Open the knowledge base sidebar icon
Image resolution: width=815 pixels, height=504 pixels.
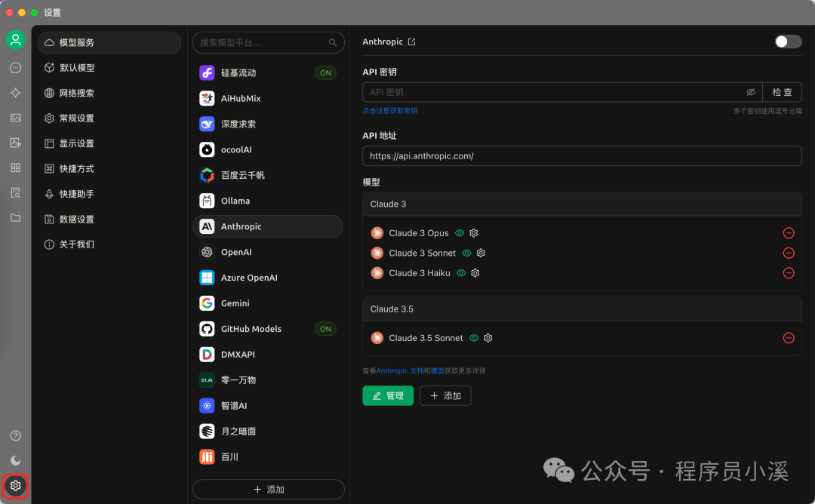(16, 192)
